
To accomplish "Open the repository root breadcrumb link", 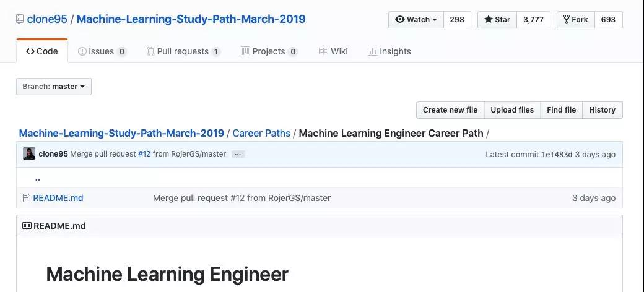I will point(121,133).
